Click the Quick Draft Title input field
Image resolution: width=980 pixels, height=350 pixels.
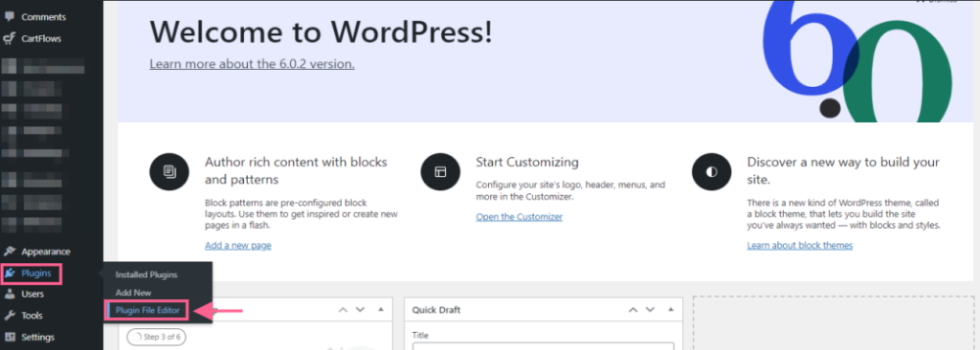point(544,346)
